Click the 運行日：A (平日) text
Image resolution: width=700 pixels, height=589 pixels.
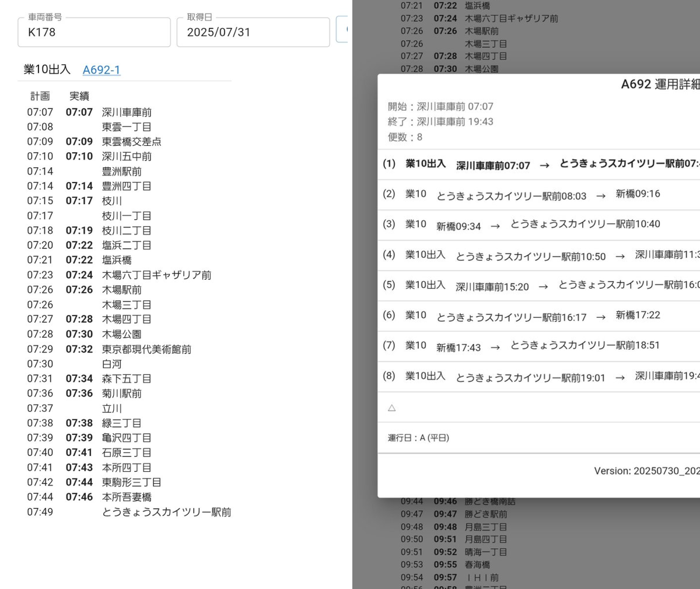(418, 438)
